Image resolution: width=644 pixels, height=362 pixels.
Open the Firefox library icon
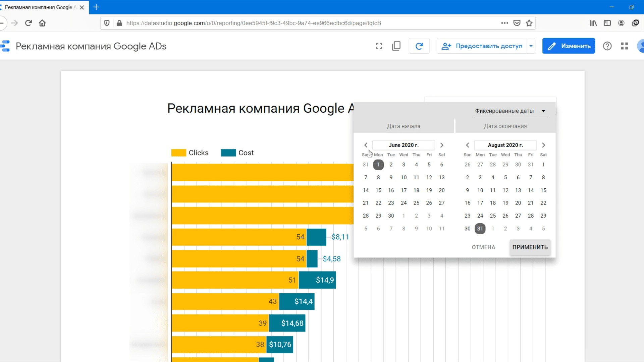click(x=593, y=23)
